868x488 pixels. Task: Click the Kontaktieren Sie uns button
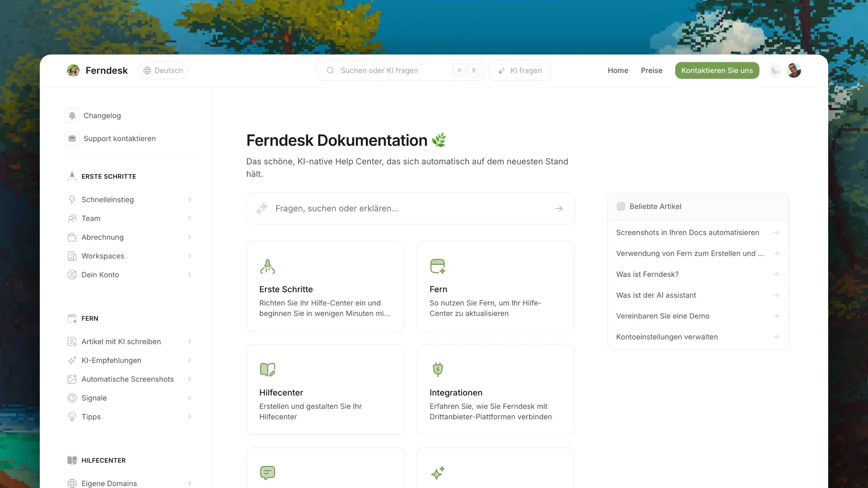[x=717, y=70]
